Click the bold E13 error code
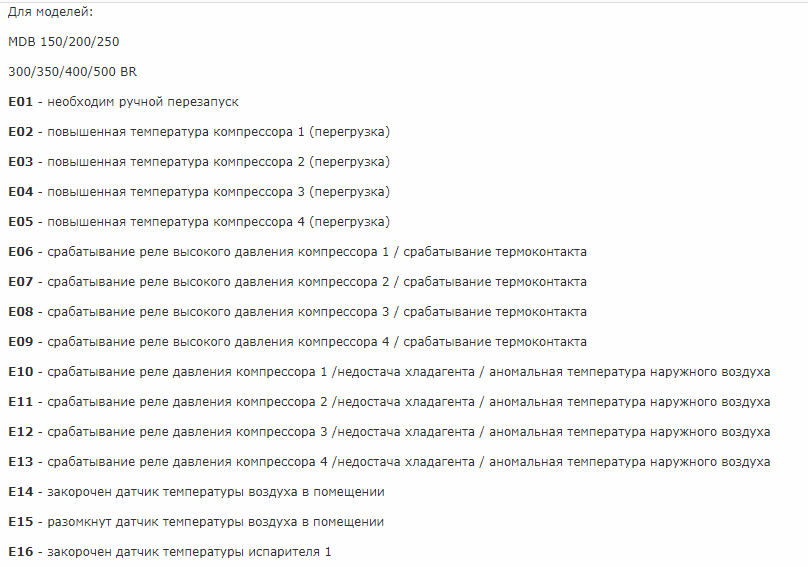This screenshot has height=567, width=808. click(x=21, y=462)
